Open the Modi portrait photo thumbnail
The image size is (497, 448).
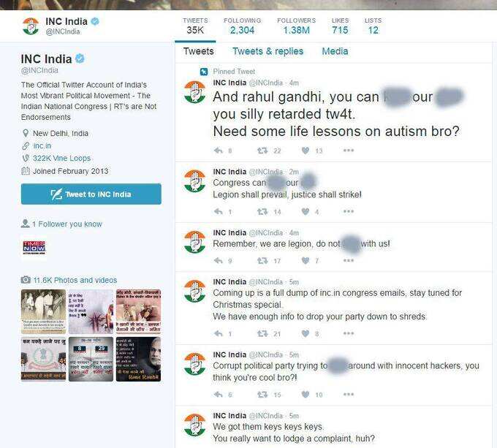pos(139,359)
